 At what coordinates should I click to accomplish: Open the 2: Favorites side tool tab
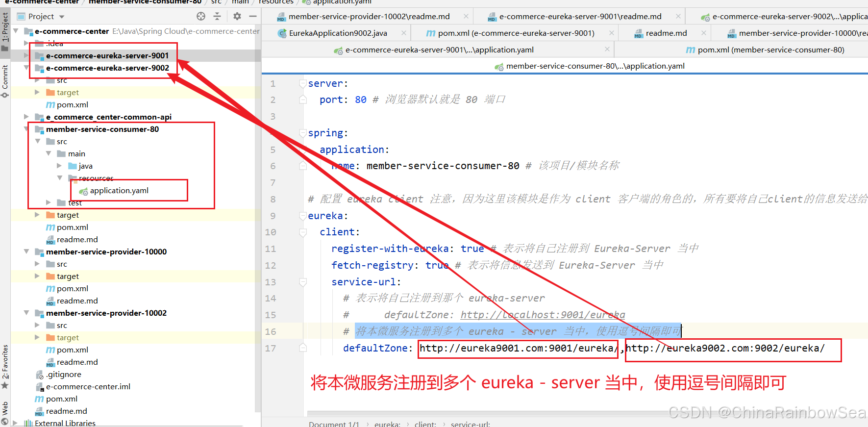point(5,366)
